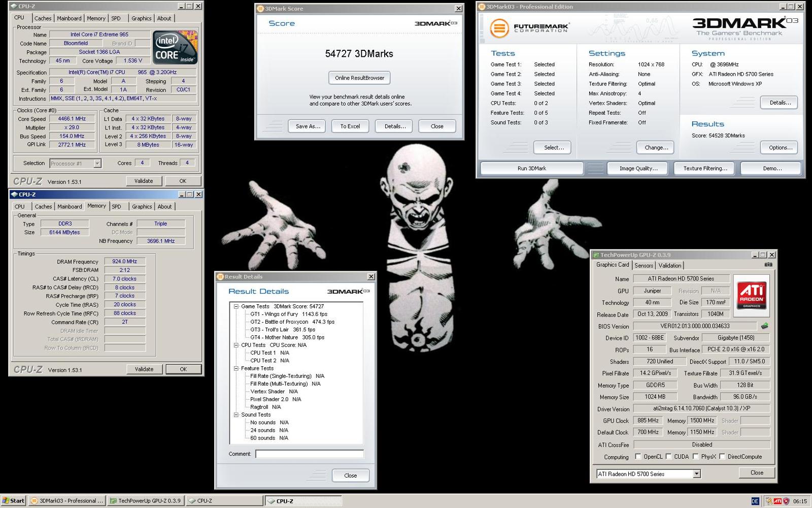Viewport: 812px width, 508px height.
Task: Click the Image Quality button
Action: click(x=638, y=168)
